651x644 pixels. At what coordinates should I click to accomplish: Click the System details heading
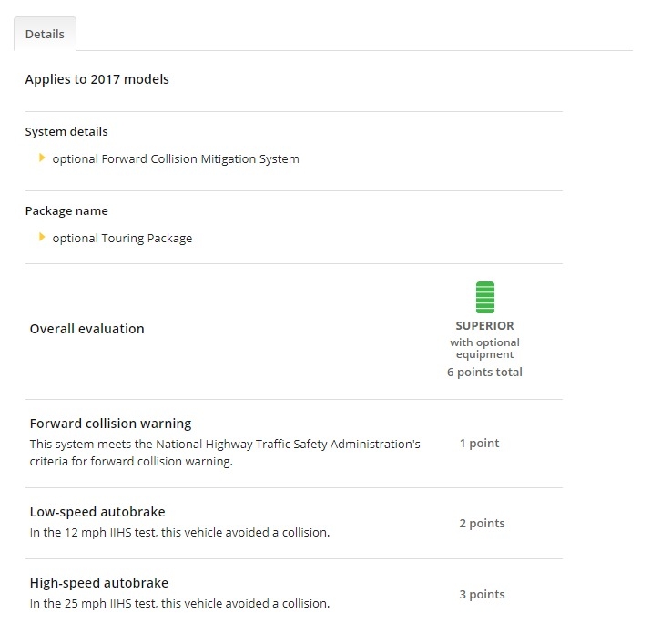[66, 132]
